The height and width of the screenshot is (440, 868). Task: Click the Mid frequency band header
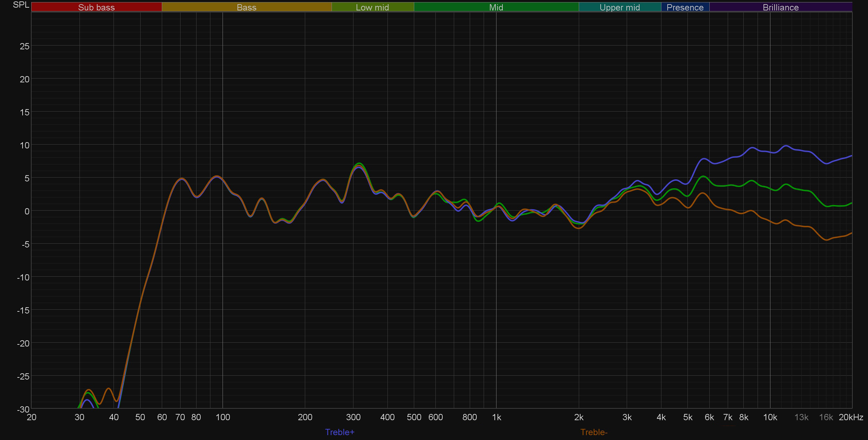tap(496, 7)
